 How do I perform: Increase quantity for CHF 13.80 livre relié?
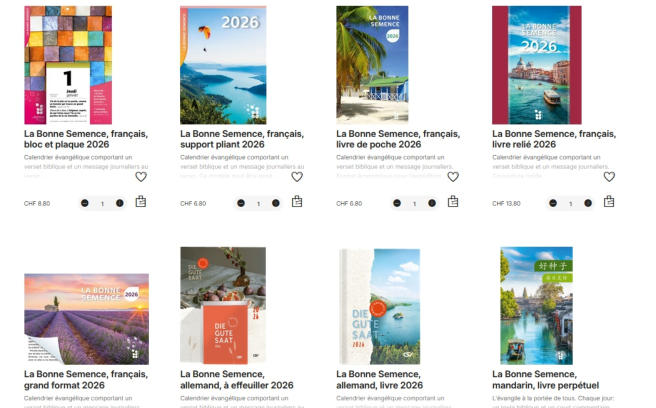(588, 203)
